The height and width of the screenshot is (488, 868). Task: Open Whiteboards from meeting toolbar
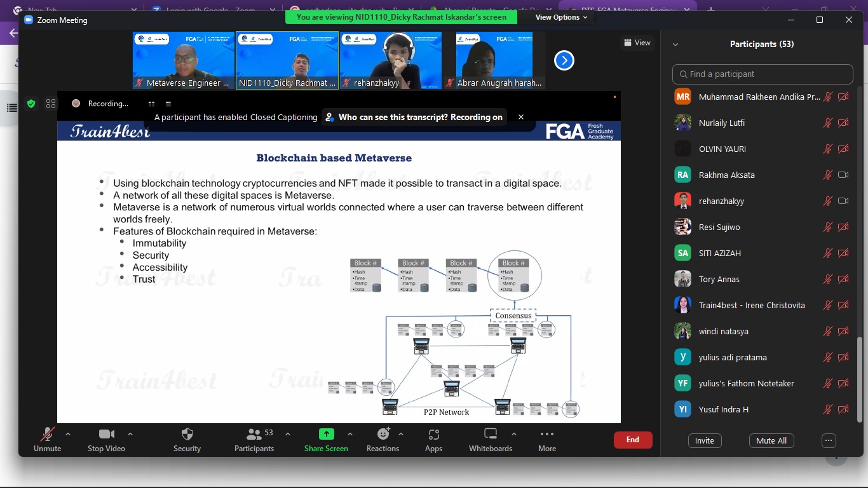490,435
